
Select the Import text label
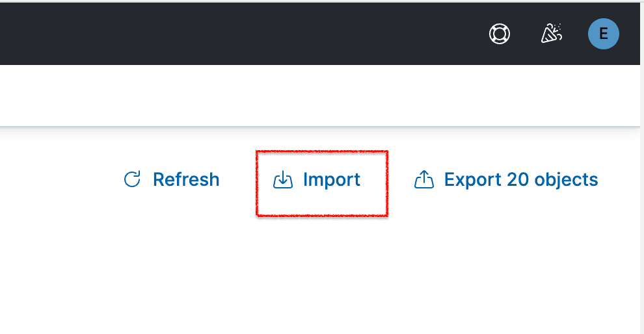click(332, 179)
